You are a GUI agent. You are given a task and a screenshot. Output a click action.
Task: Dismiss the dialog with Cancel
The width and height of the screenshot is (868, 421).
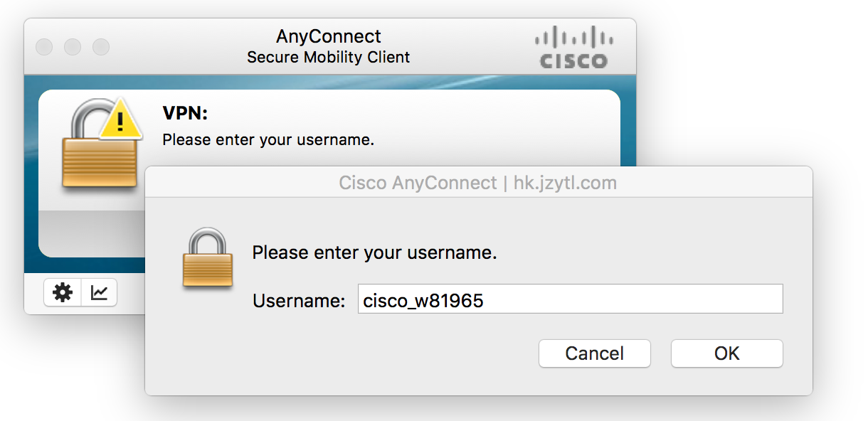(x=594, y=353)
